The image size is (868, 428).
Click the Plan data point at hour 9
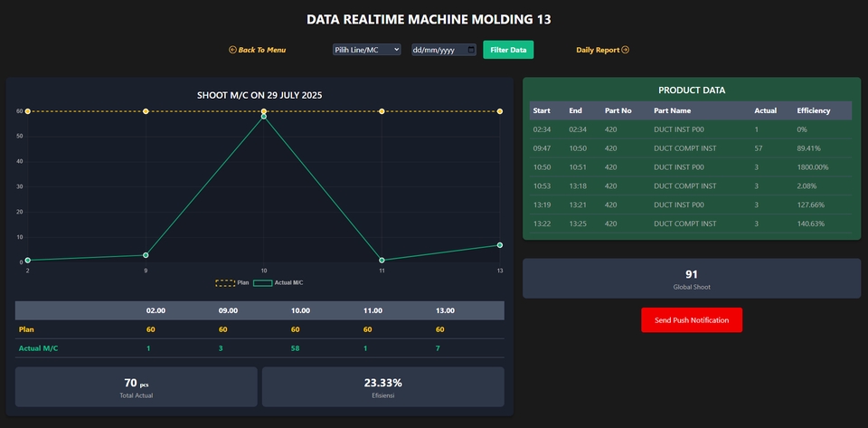[x=146, y=111]
